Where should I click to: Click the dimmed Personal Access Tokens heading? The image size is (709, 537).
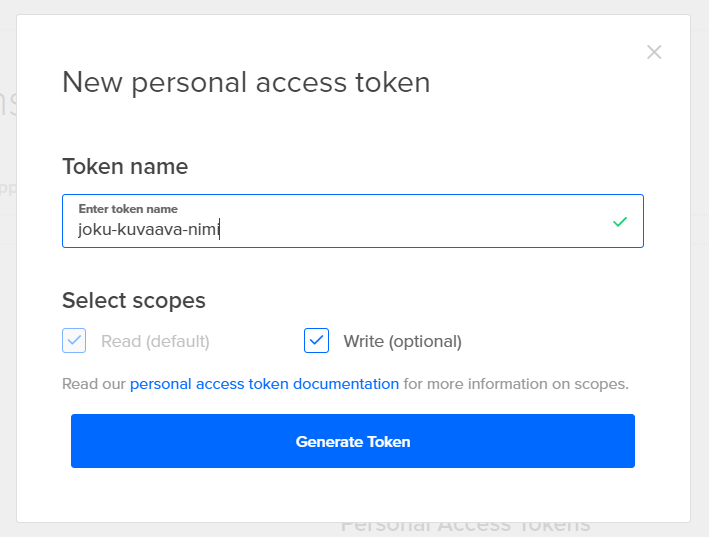click(x=465, y=528)
